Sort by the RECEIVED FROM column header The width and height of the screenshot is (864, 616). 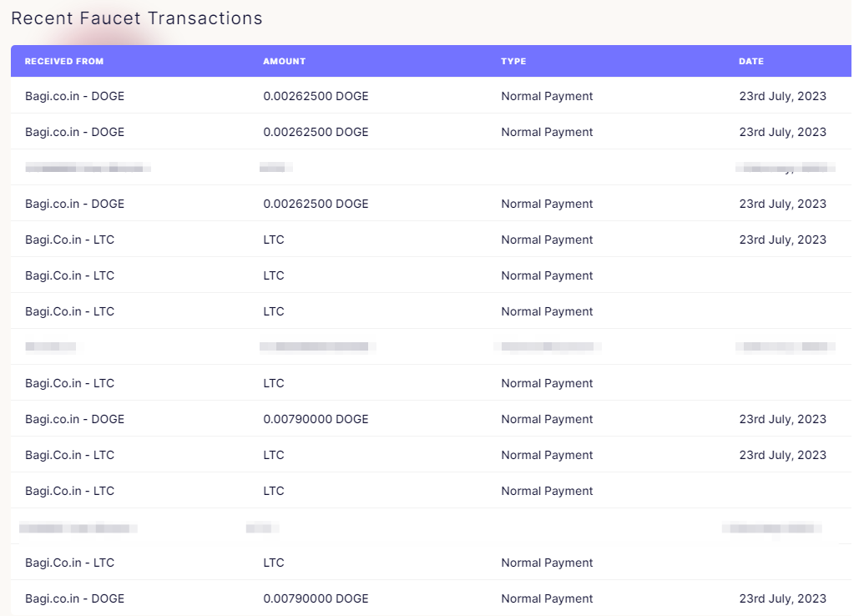pyautogui.click(x=64, y=62)
